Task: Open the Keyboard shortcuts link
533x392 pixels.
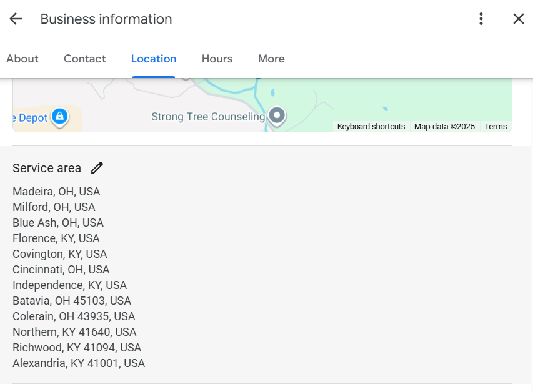Action: coord(370,126)
